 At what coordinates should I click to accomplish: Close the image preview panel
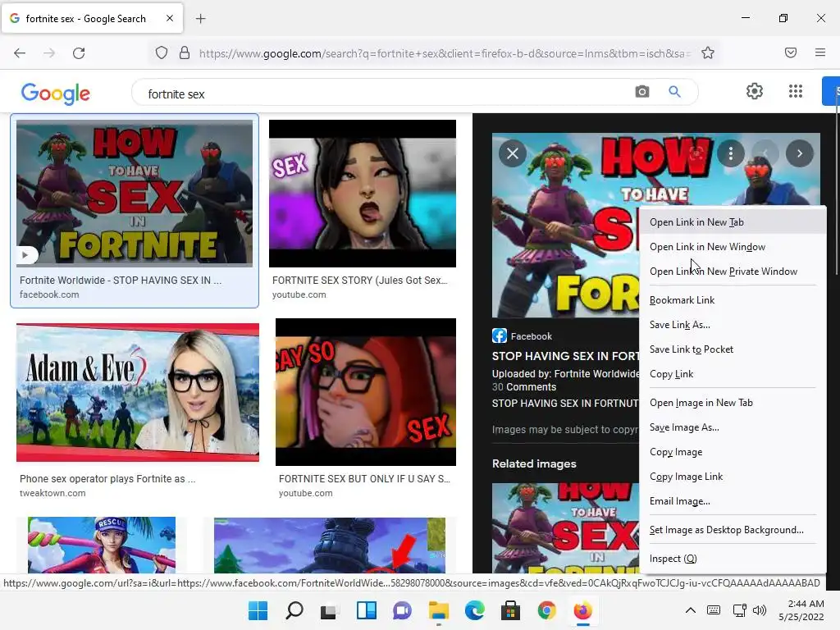click(x=513, y=153)
